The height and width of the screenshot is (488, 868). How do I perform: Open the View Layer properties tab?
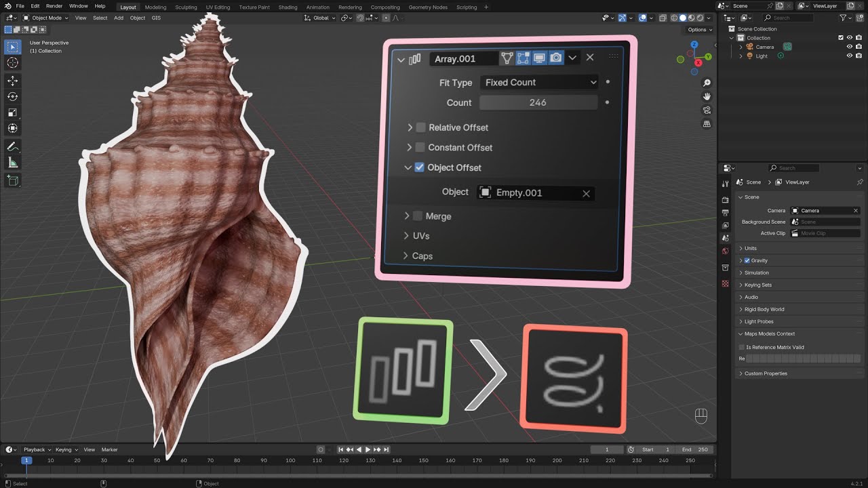(725, 226)
